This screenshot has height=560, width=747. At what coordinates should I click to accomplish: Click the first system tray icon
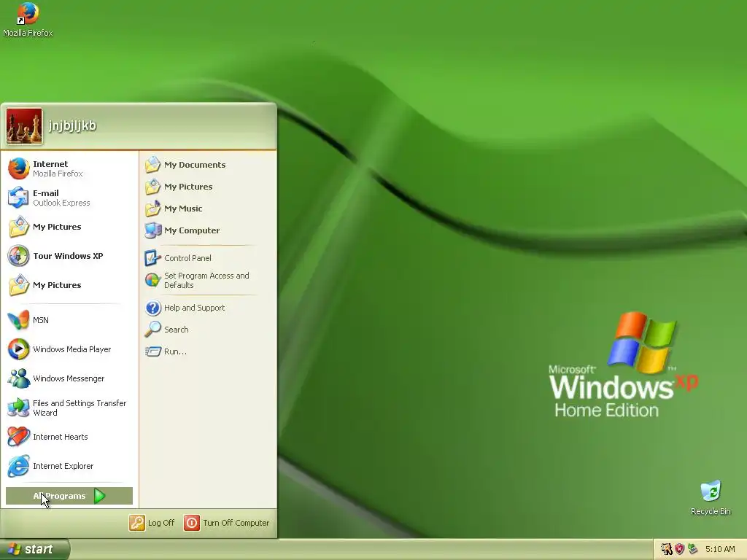click(x=666, y=549)
